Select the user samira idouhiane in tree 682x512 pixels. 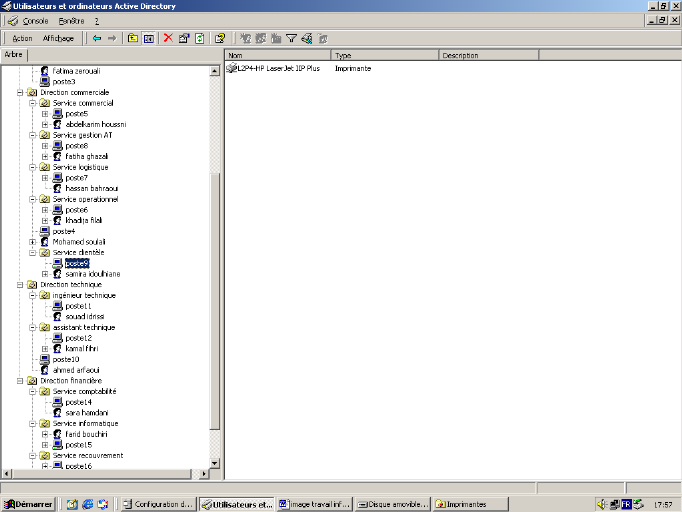[x=93, y=273]
